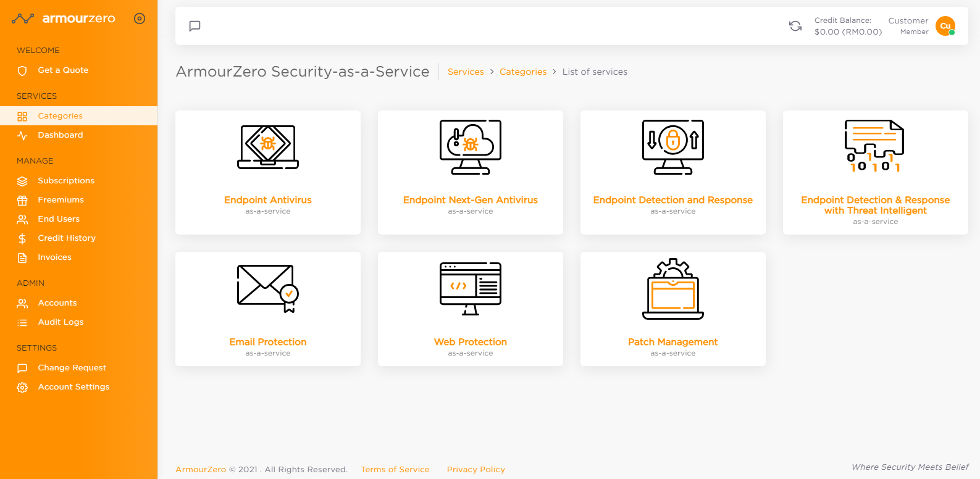Open Subscriptions in the sidebar
Viewport: 980px width, 479px height.
78,181
